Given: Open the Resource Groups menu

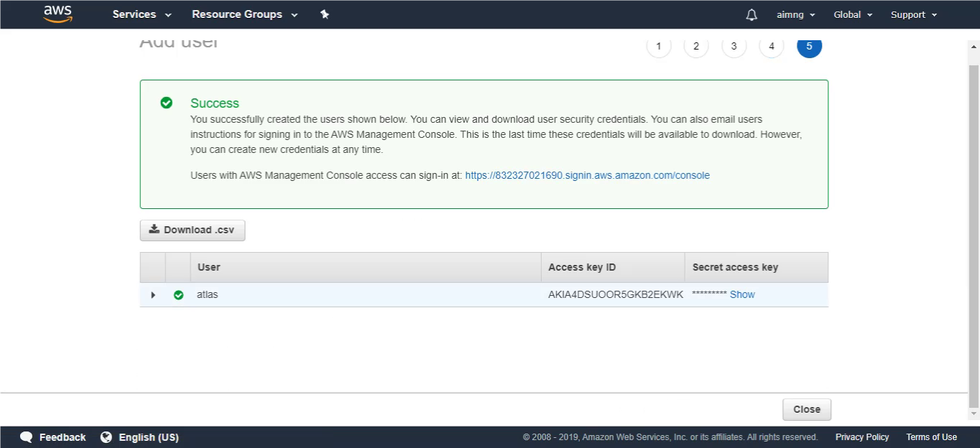Looking at the screenshot, I should (x=244, y=14).
